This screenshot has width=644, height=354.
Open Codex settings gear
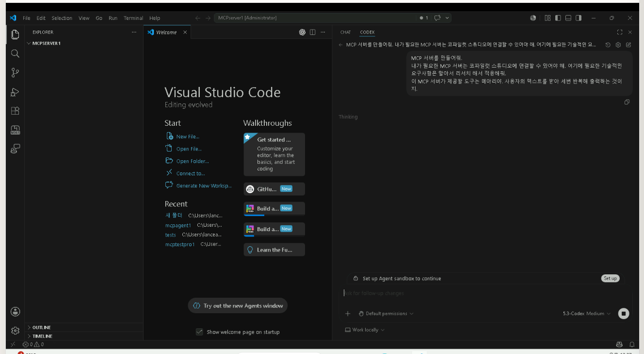tap(618, 45)
